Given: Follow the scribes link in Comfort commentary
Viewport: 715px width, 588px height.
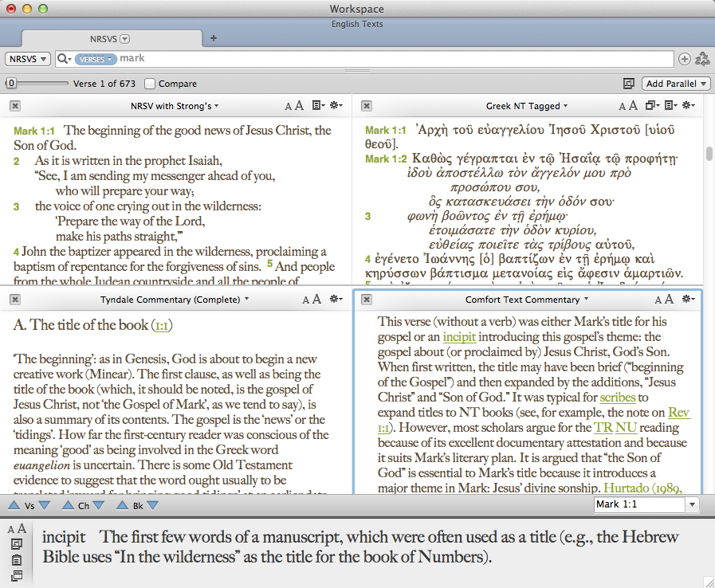Looking at the screenshot, I should pyautogui.click(x=618, y=398).
